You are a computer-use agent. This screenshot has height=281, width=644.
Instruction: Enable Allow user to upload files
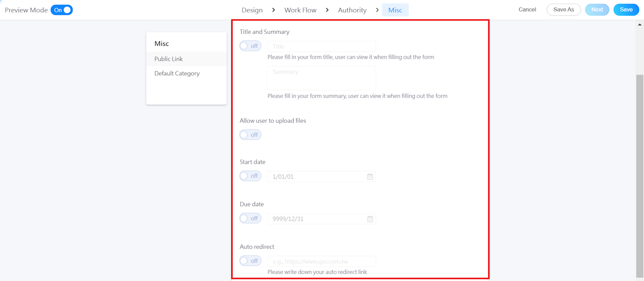(x=250, y=135)
